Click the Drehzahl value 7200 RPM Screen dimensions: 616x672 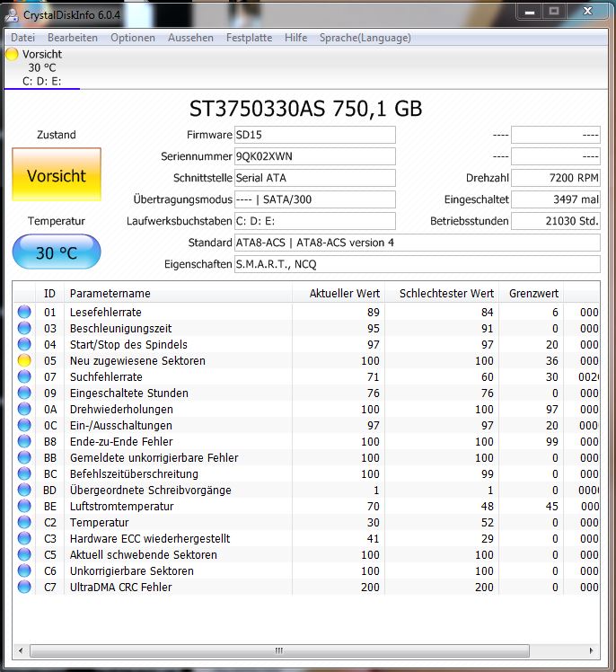(556, 178)
